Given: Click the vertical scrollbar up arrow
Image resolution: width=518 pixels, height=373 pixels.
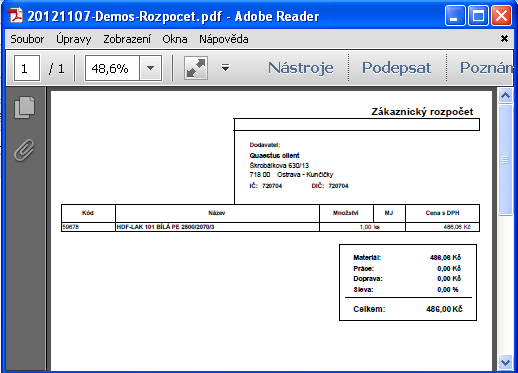Looking at the screenshot, I should click(x=505, y=96).
